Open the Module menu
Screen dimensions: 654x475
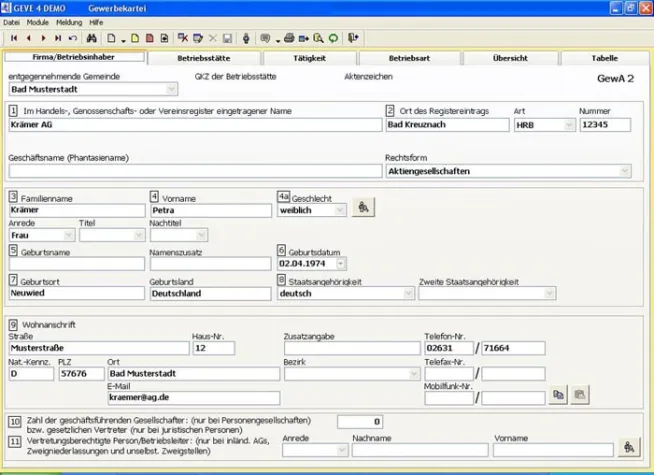[37, 21]
